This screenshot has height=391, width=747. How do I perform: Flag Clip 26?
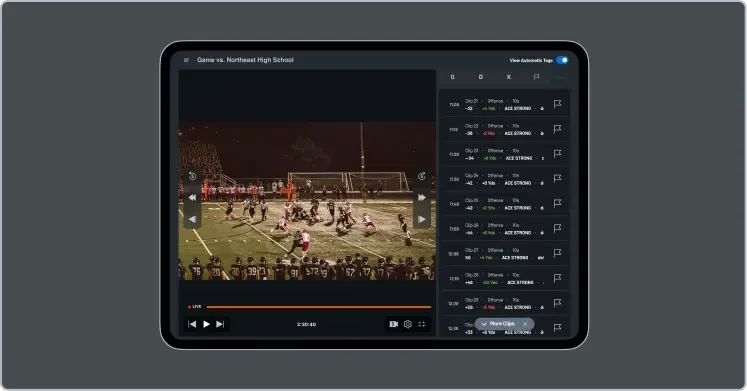(x=557, y=228)
